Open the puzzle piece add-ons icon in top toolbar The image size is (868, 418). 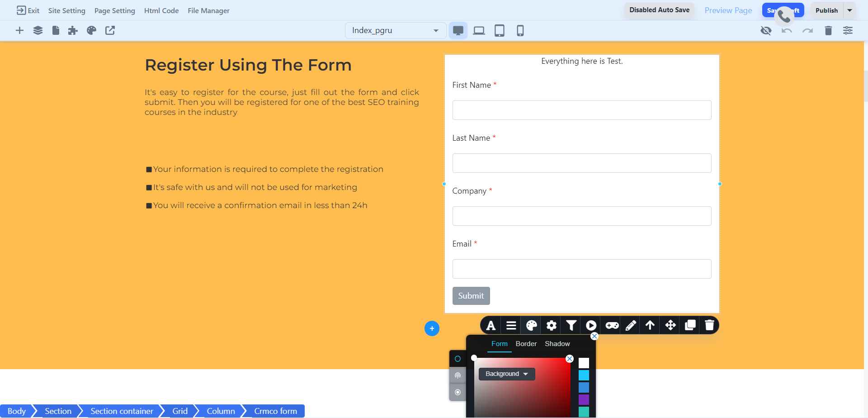tap(73, 30)
